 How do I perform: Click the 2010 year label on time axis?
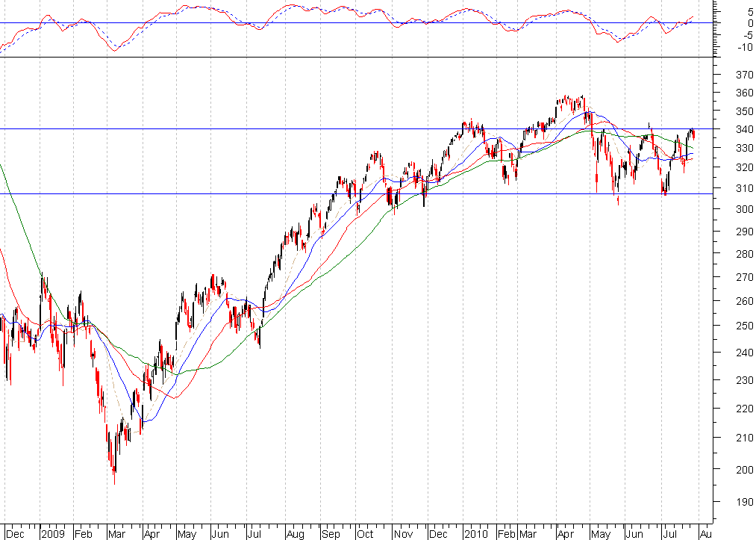coord(476,534)
